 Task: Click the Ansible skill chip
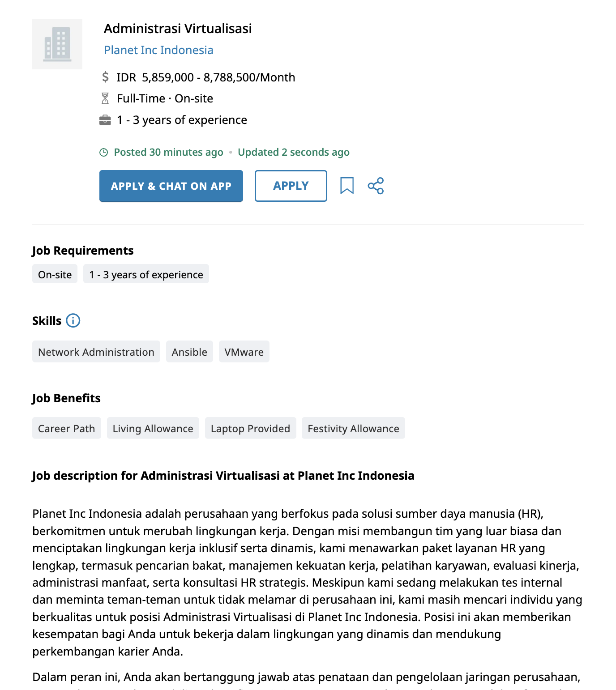[189, 352]
